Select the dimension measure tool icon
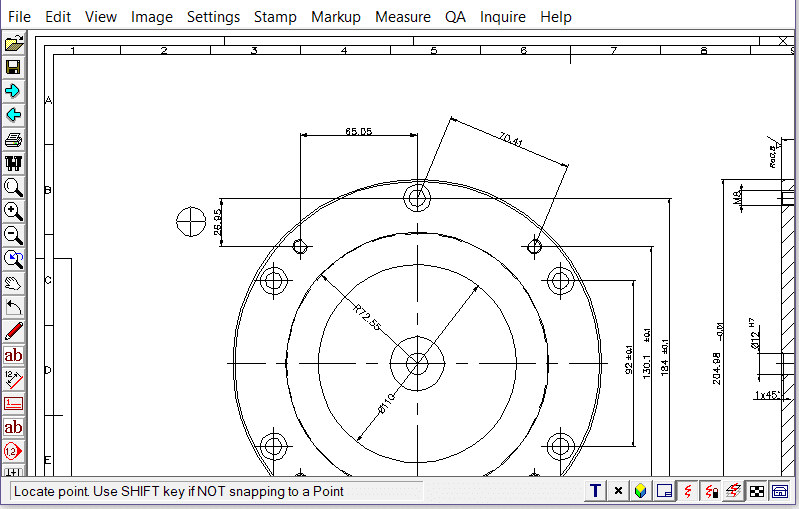The height and width of the screenshot is (509, 799). [13, 379]
